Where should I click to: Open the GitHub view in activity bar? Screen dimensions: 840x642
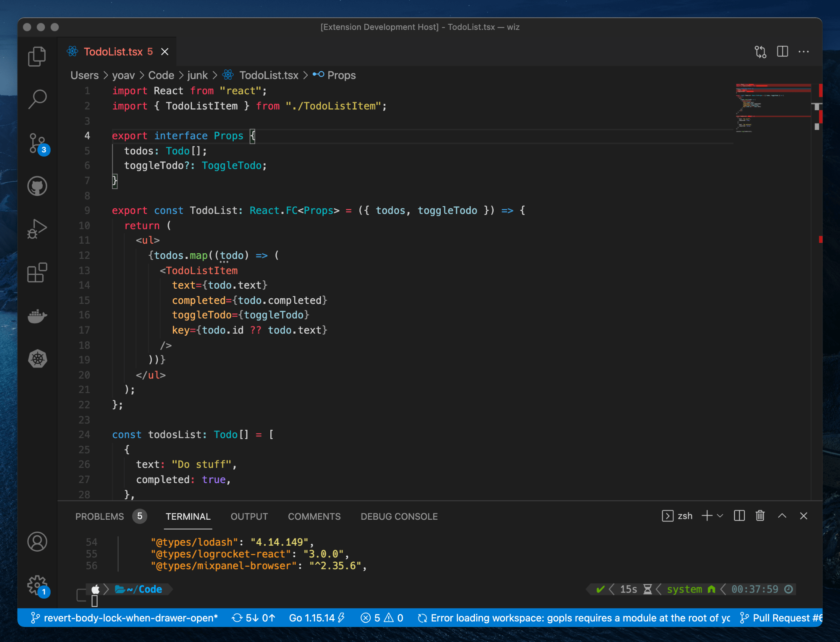[x=37, y=186]
